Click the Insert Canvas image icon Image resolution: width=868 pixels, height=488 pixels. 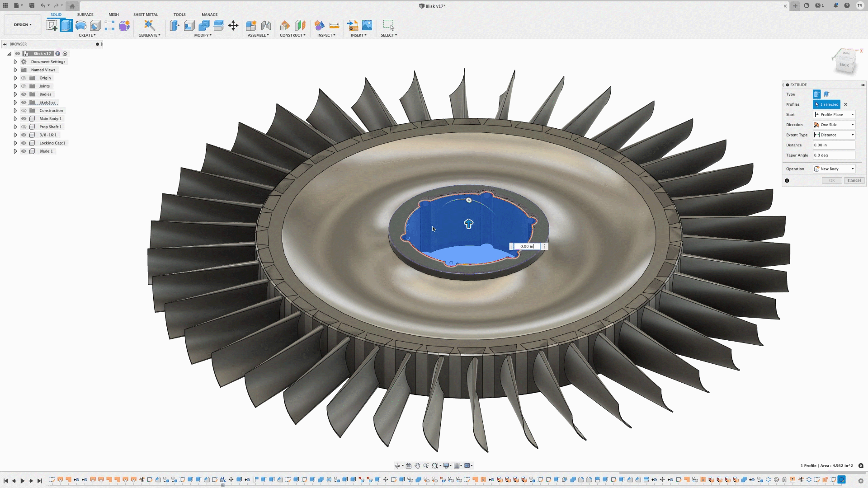(367, 25)
